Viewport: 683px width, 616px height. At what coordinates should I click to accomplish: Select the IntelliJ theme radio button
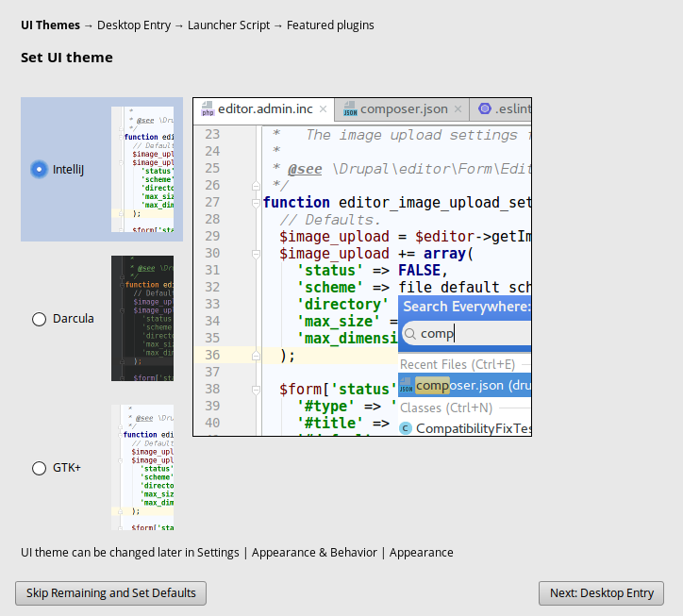click(39, 169)
